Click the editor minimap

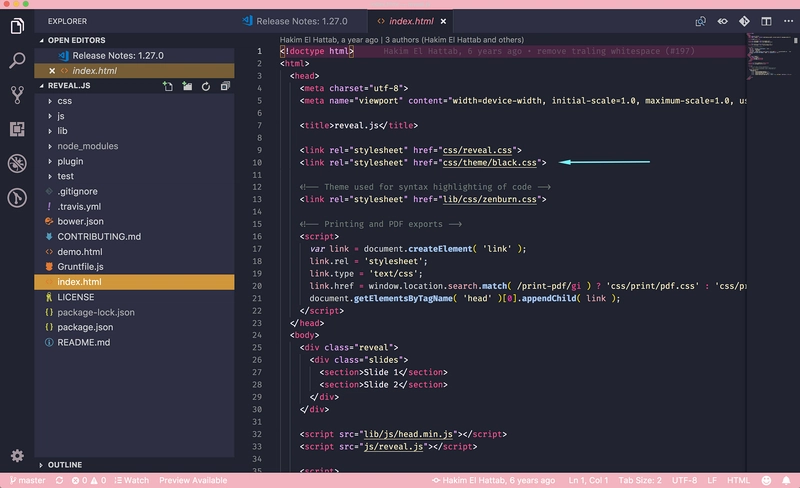click(769, 56)
